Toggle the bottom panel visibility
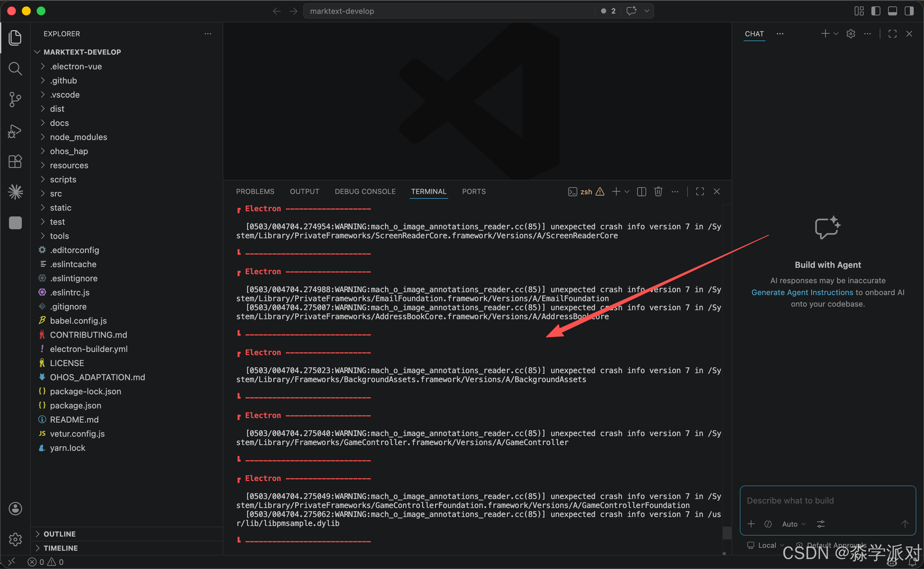 pyautogui.click(x=893, y=11)
